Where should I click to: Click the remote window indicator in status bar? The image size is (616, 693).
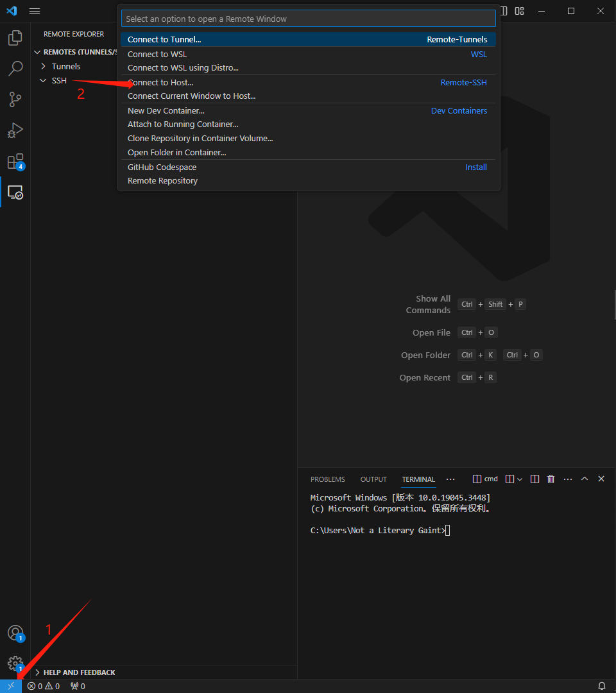pos(11,686)
